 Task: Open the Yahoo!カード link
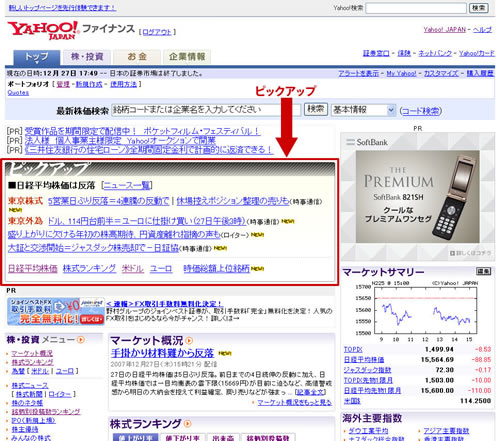pos(477,53)
